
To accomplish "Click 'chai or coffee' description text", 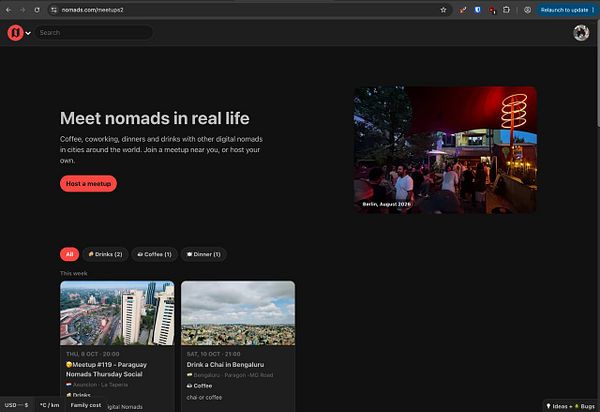I will [204, 397].
